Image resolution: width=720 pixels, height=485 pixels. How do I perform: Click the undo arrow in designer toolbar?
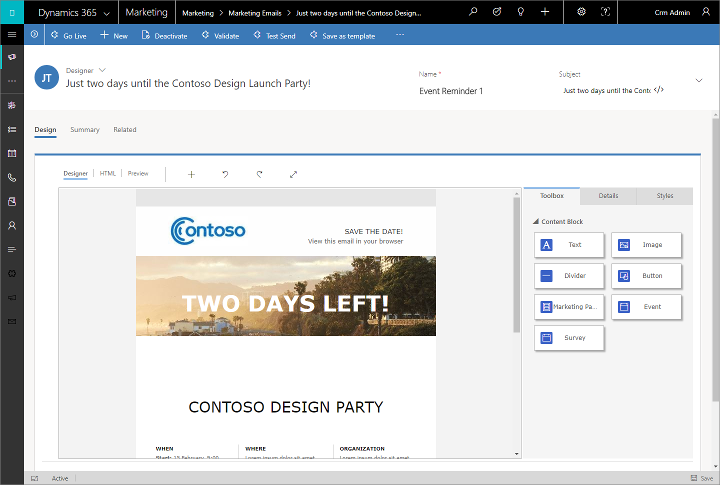coord(225,174)
